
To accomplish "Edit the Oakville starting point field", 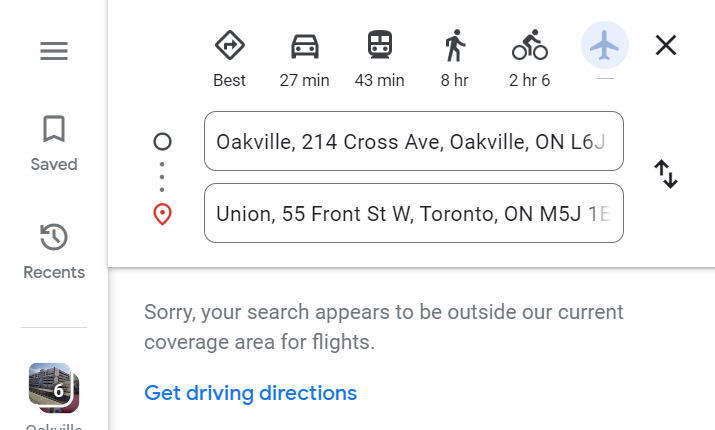I will (x=413, y=141).
